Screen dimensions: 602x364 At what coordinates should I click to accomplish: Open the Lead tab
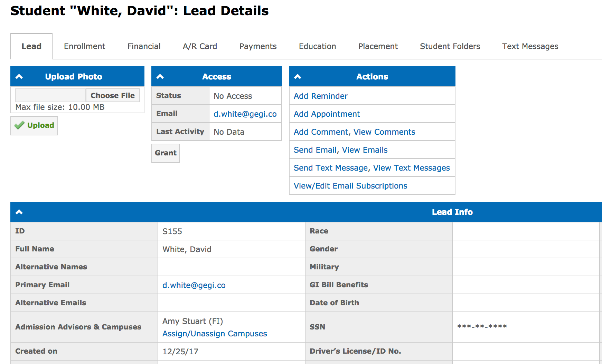pos(31,46)
